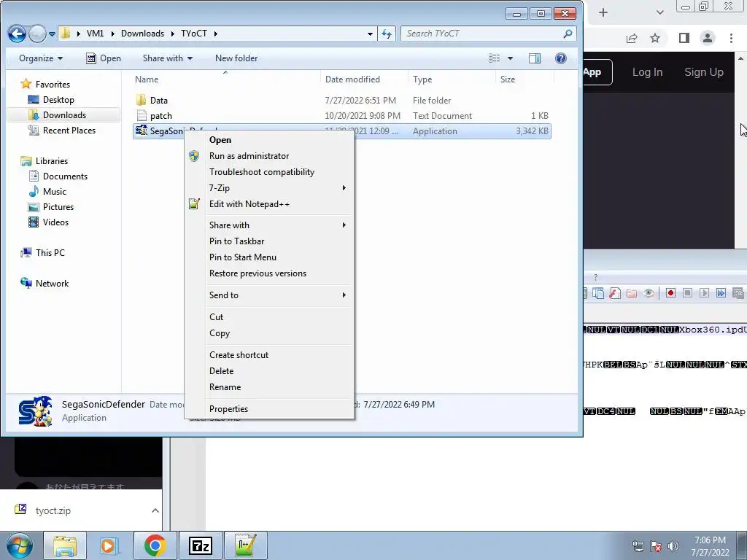This screenshot has height=560, width=747.
Task: Change your view using the view icon
Action: (x=495, y=58)
